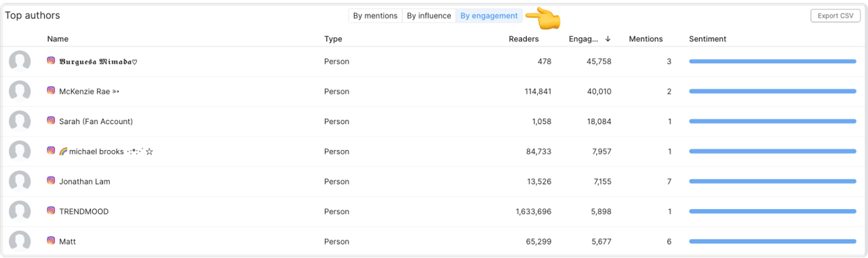The image size is (868, 258).
Task: Switch to the By influence view
Action: point(429,16)
